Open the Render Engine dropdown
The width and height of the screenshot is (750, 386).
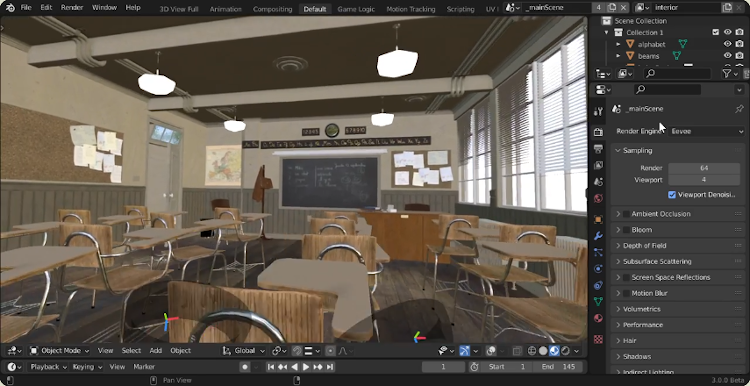tap(706, 131)
